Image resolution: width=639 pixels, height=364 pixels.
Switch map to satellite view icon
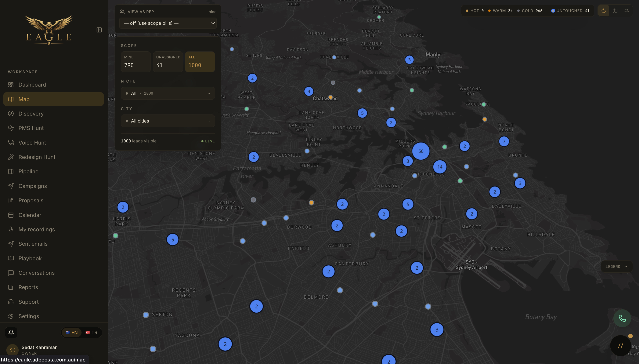[627, 11]
